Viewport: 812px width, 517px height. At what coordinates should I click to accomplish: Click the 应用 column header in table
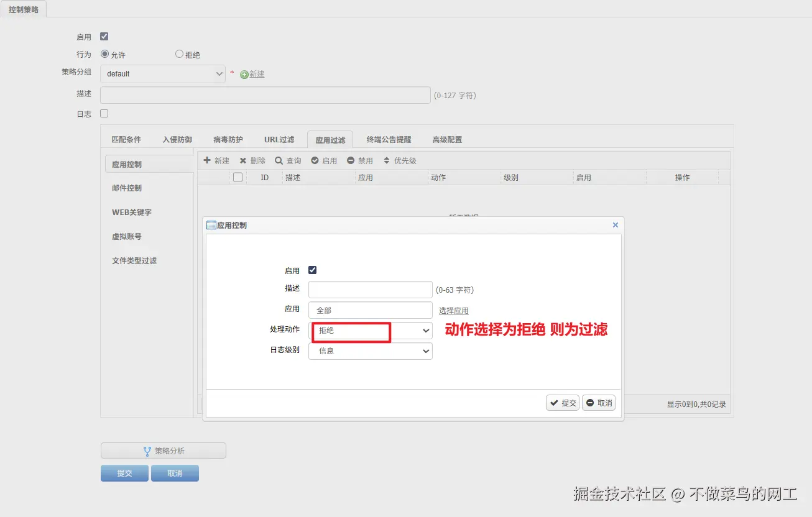392,178
